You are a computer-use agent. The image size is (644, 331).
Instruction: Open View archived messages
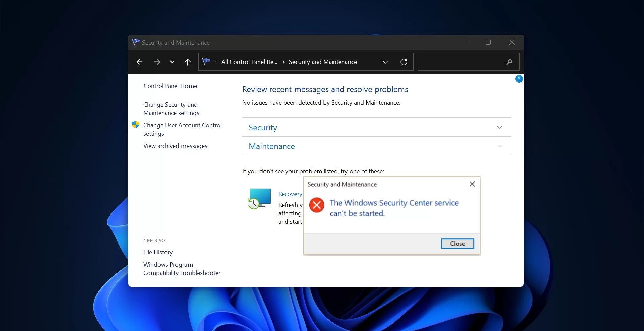click(x=175, y=146)
